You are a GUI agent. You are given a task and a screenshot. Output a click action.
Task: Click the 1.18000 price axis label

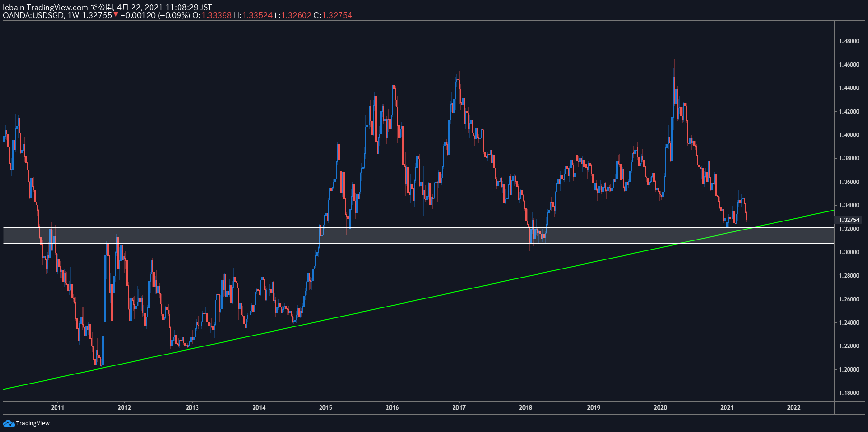pos(849,393)
